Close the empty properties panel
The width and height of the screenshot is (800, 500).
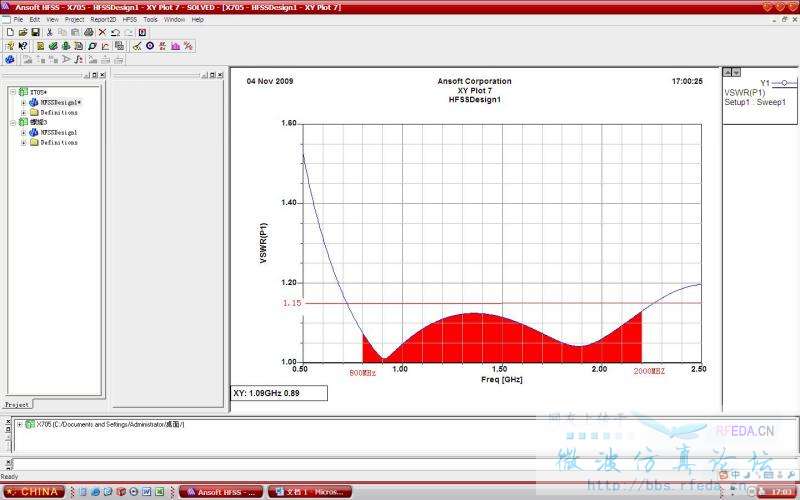coord(220,75)
